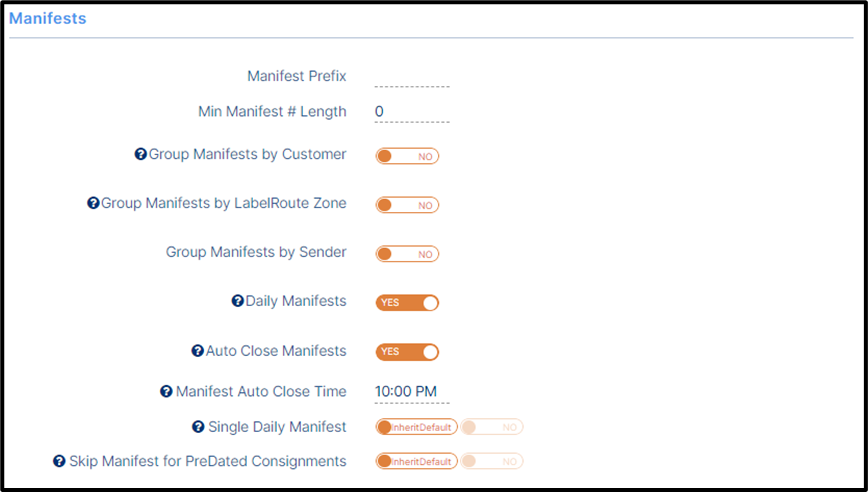Click help icon next to Auto Close Manifests

[x=198, y=351]
